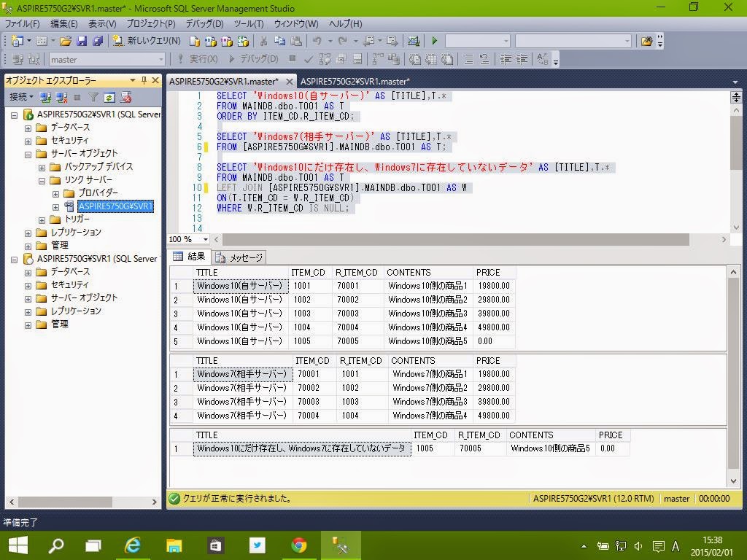
Task: Select linked server ASPIRE5750G¥SVR1 in tree
Action: (x=115, y=206)
